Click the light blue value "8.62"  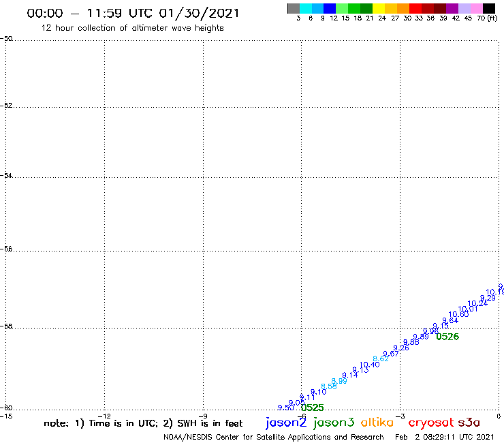click(x=381, y=358)
